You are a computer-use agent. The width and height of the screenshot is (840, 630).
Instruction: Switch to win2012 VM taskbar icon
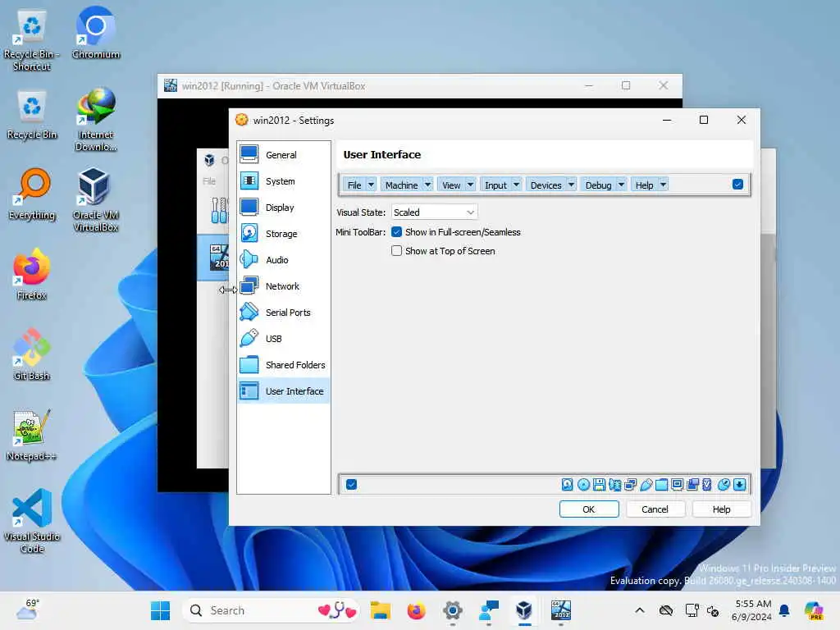tap(561, 610)
